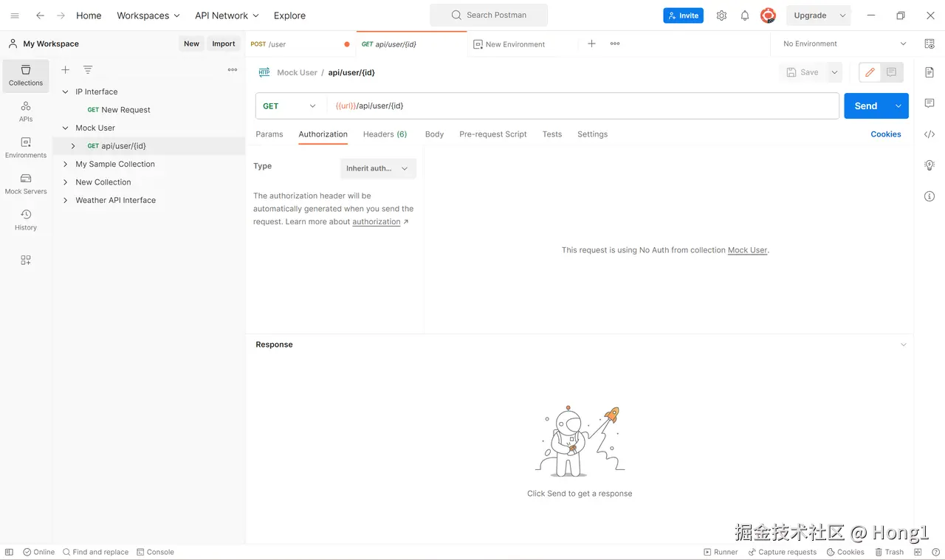Expand the api/user/{id} request examples
This screenshot has width=945, height=560.
73,146
